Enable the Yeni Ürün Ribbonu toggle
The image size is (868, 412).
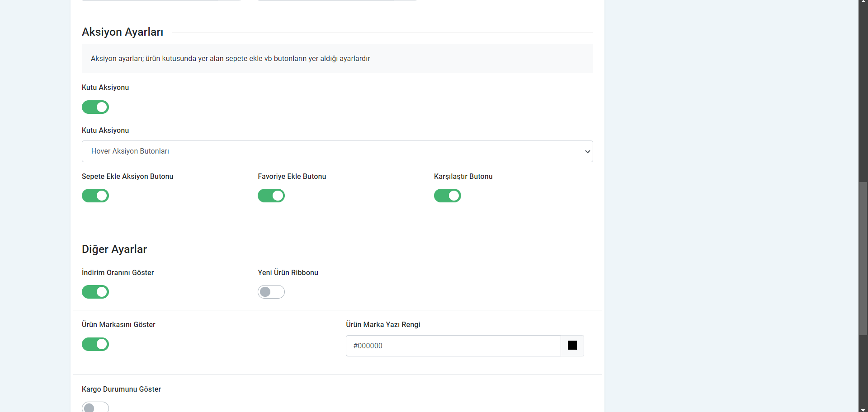pos(271,292)
